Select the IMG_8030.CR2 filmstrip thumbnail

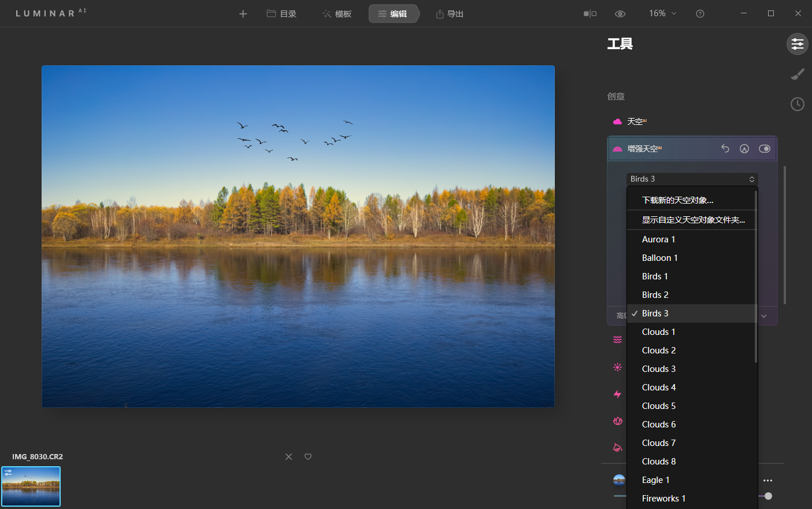tap(31, 486)
